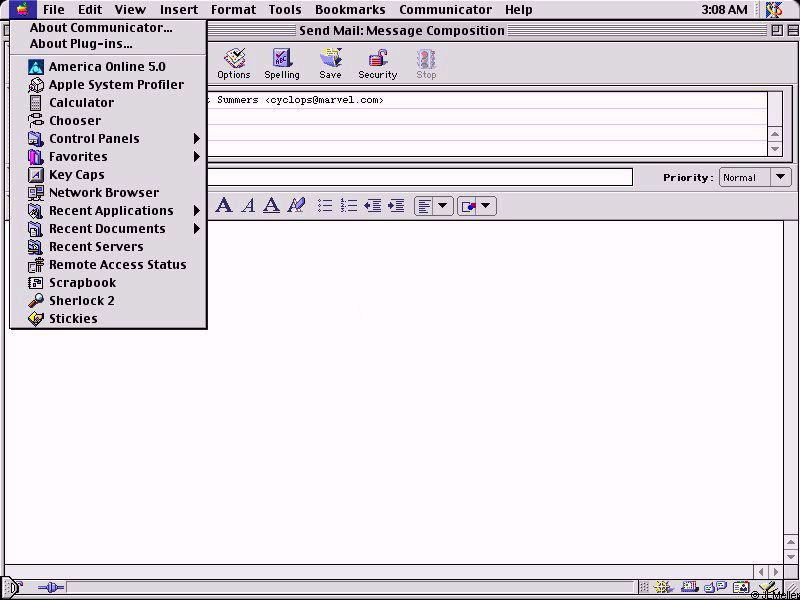Click the address list scroll up arrow
This screenshot has height=600, width=800.
775,134
